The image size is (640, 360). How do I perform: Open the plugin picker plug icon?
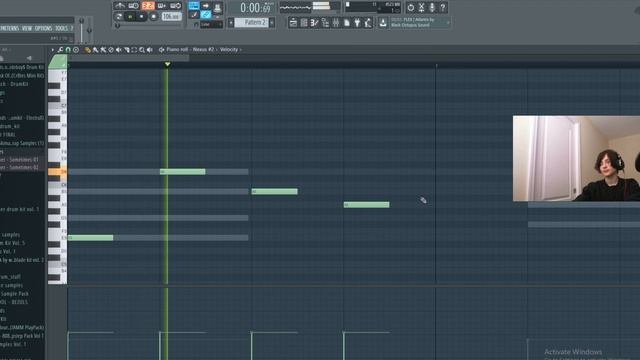[357, 23]
